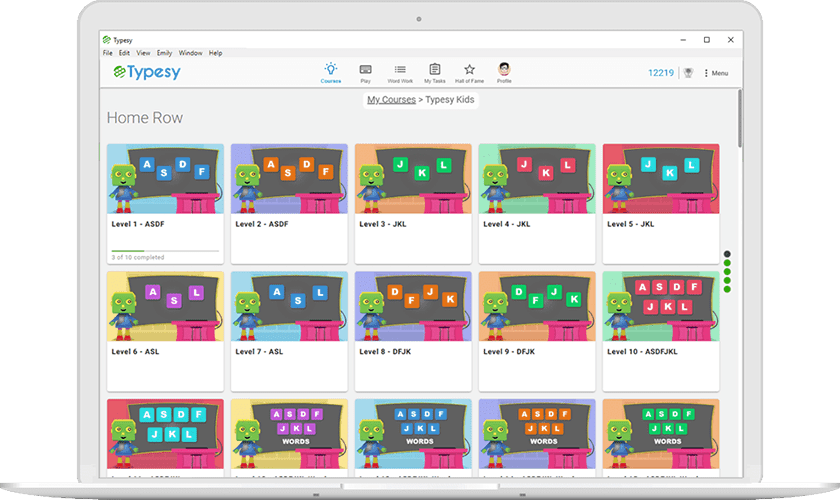Click the Typesy logo

point(147,72)
